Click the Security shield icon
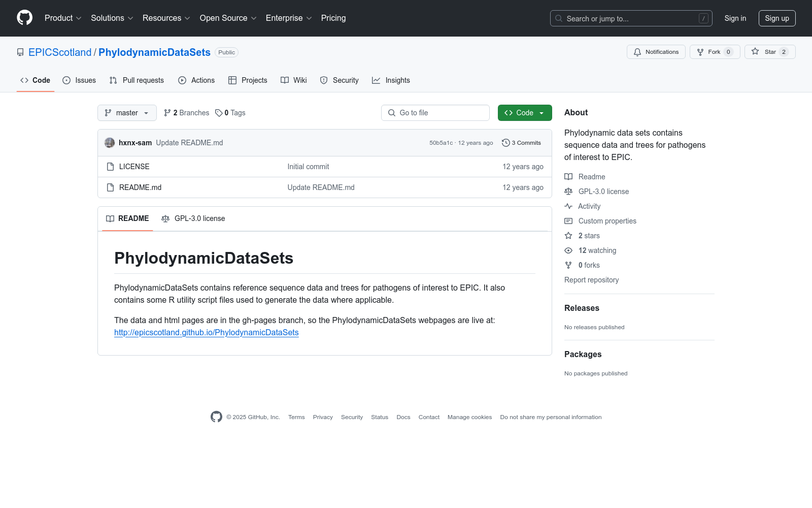Image resolution: width=812 pixels, height=508 pixels. pyautogui.click(x=324, y=80)
